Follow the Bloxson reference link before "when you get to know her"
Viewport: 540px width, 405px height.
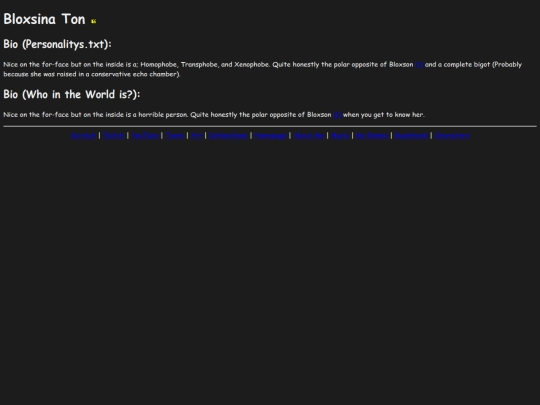click(x=337, y=115)
